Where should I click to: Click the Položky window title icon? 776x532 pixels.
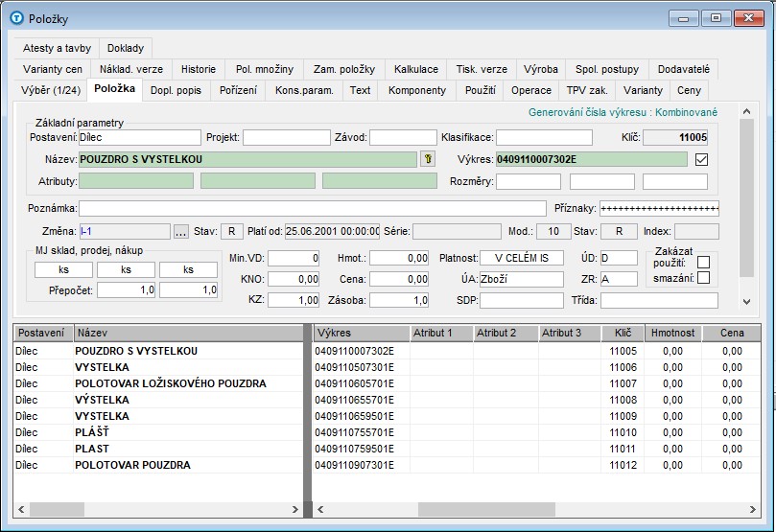click(17, 18)
